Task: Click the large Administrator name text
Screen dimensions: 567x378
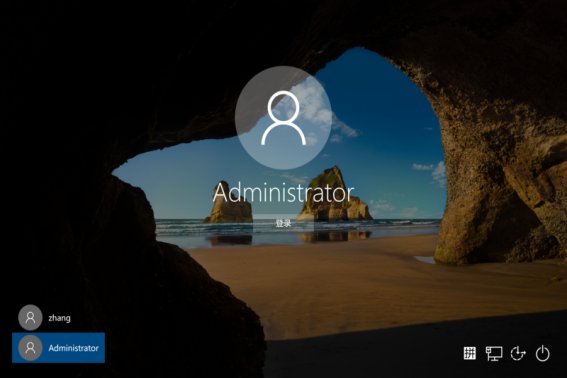Action: 283,193
